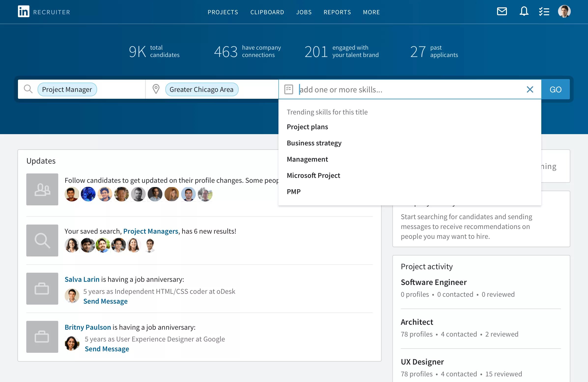Click the magnifier icon in title search
Screen dimensions: 588x382
(x=28, y=89)
